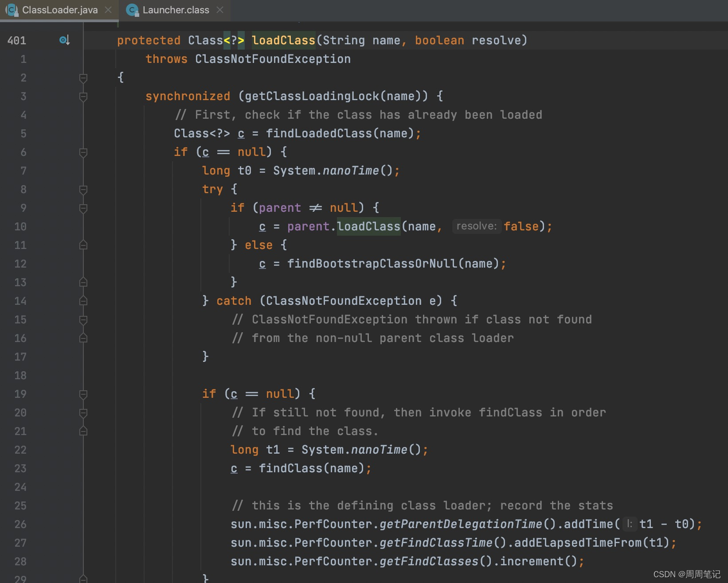
Task: Collapse the method body fold at line 2
Action: pos(83,78)
